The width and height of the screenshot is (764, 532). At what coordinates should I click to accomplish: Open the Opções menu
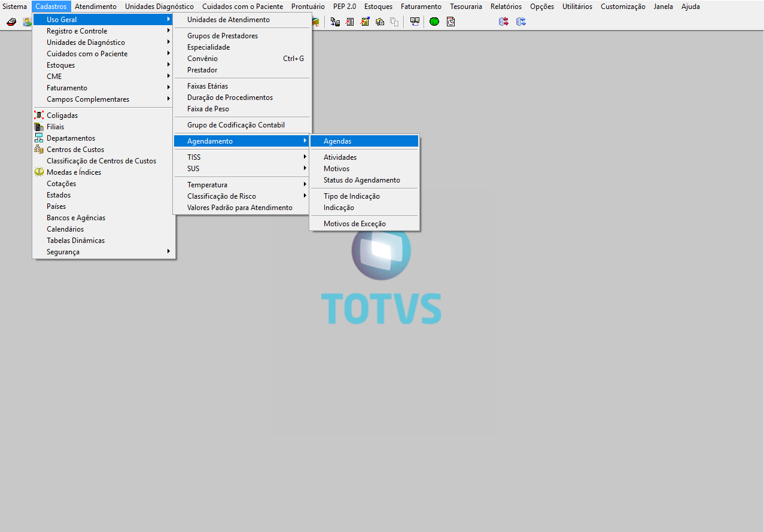(x=542, y=7)
